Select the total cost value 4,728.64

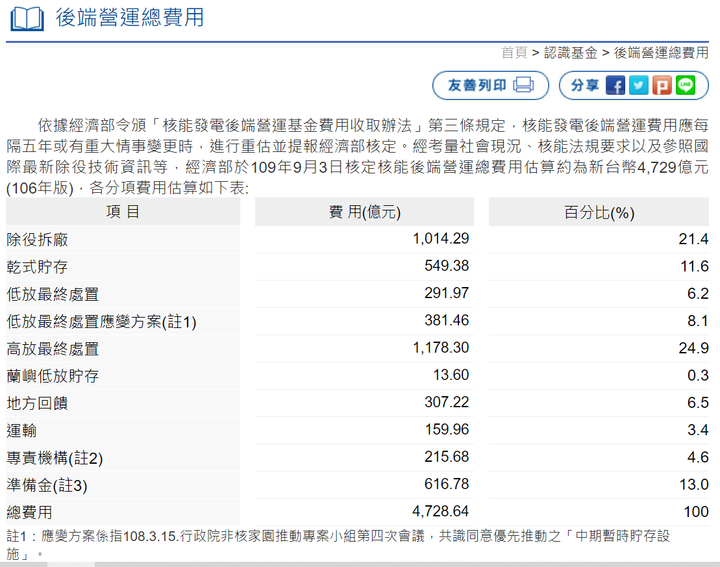pyautogui.click(x=441, y=511)
